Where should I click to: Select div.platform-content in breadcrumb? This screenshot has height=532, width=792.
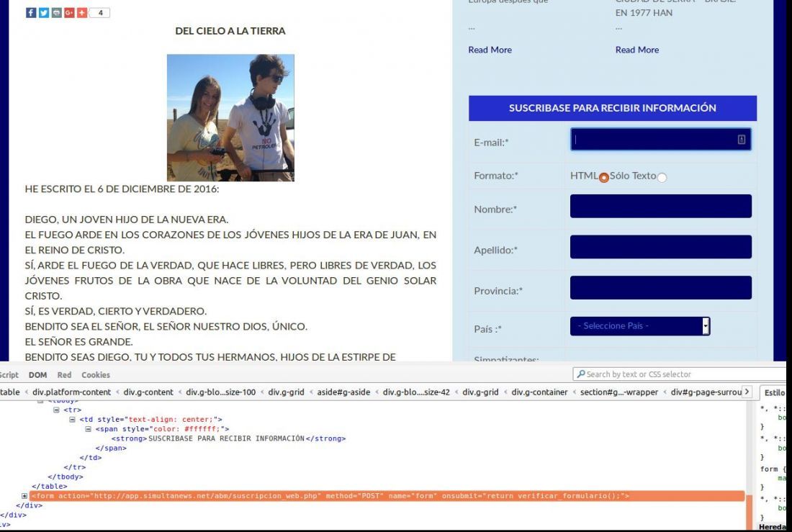[72, 392]
